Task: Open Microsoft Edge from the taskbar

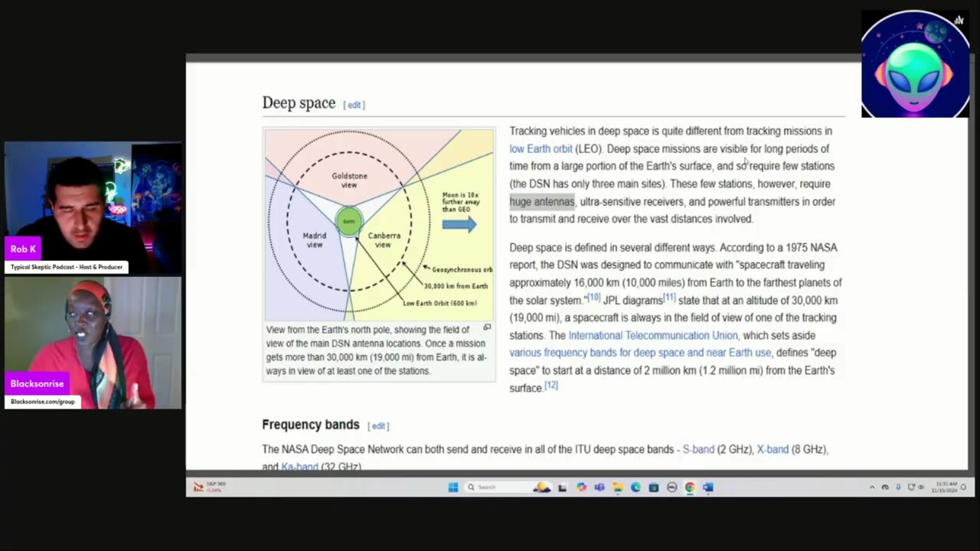Action: coord(635,487)
